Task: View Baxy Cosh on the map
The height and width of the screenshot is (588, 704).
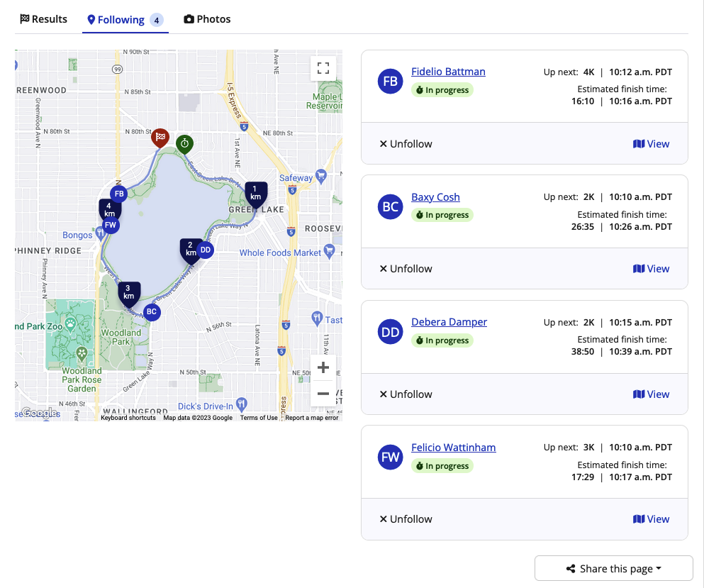Action: click(x=651, y=269)
